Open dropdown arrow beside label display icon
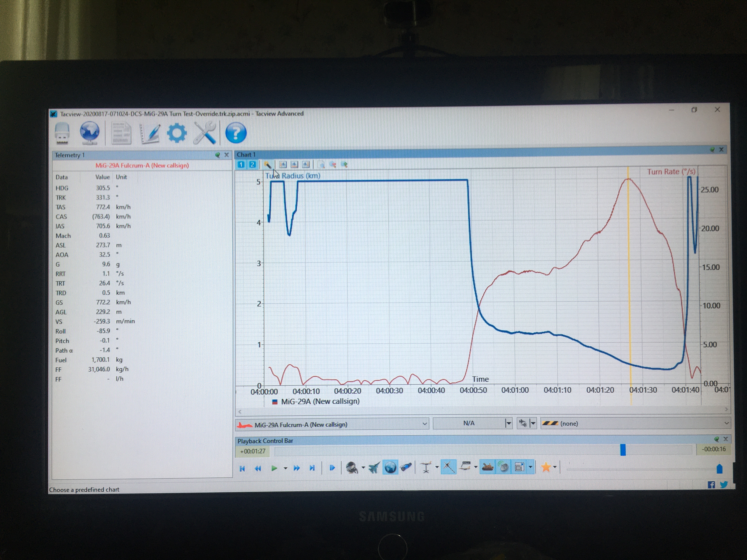 tap(475, 467)
